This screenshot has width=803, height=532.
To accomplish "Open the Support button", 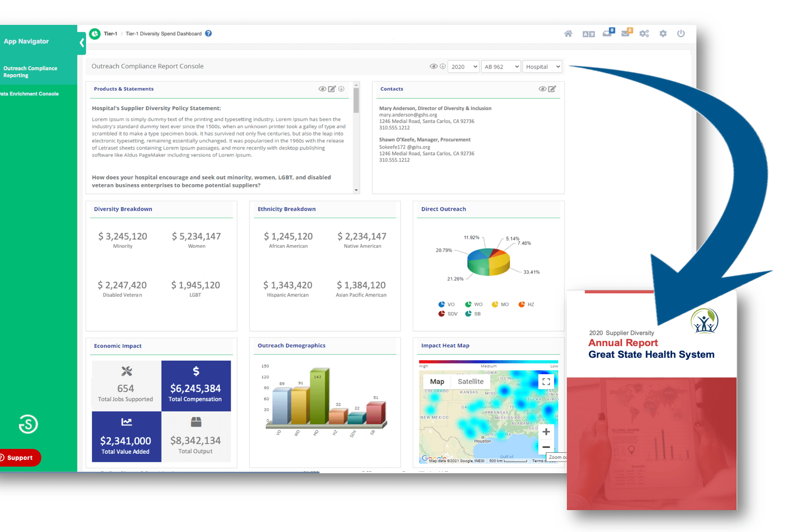I will coord(19,458).
